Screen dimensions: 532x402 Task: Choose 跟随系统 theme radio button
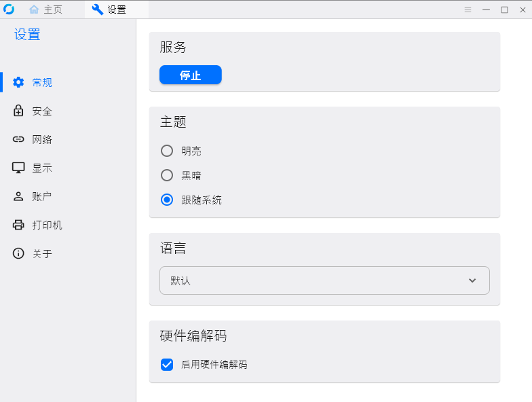167,200
